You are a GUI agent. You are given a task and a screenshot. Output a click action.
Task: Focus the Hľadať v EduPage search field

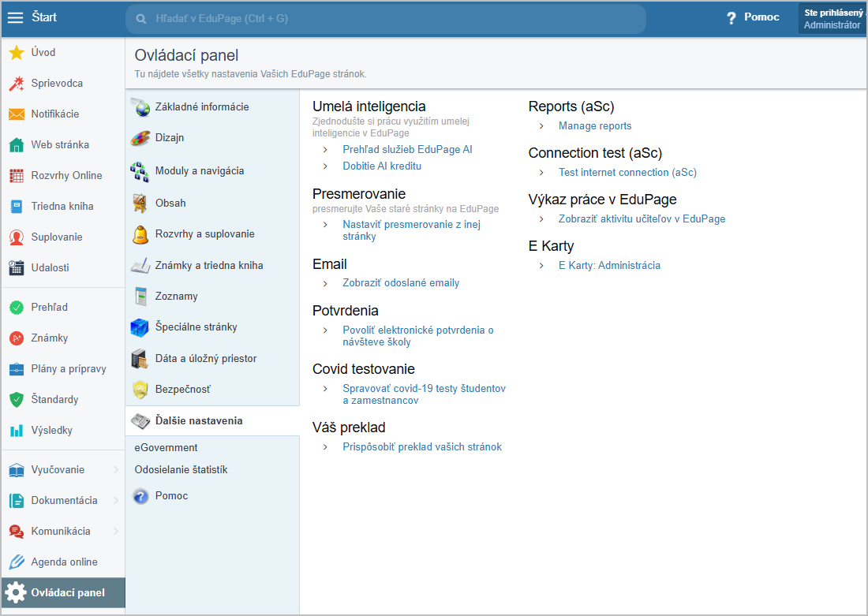tap(386, 19)
